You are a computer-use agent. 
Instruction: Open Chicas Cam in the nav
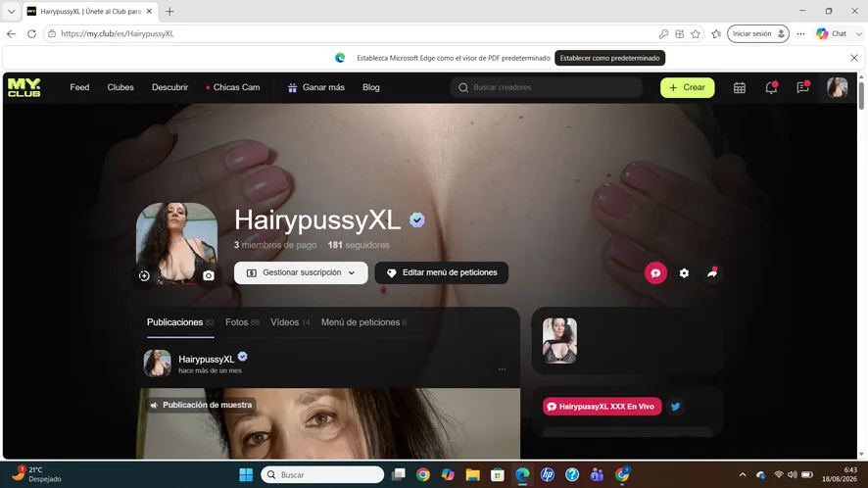pos(232,87)
